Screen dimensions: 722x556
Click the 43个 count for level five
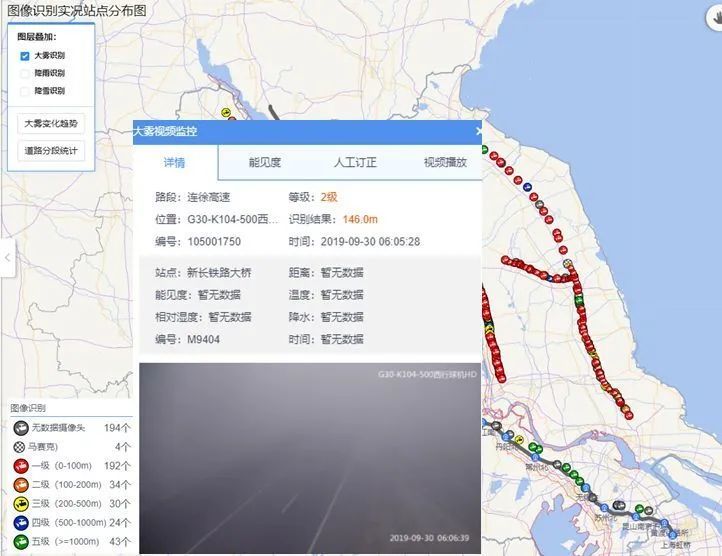tap(120, 542)
